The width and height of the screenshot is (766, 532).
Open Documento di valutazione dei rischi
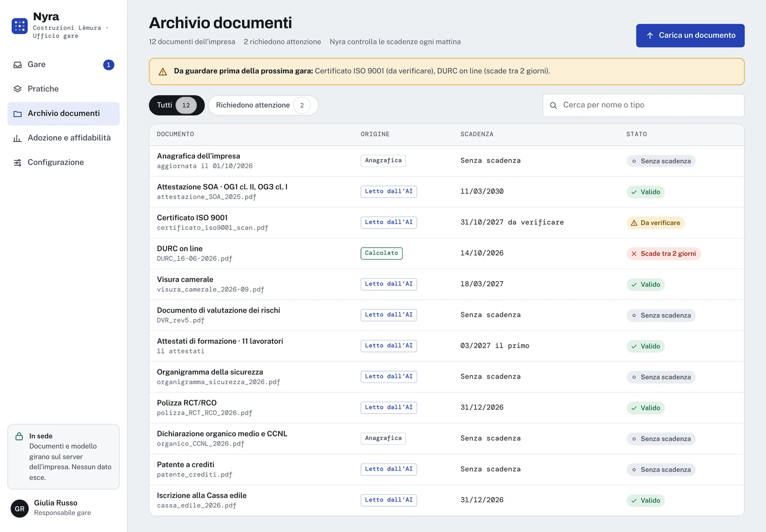447,316
